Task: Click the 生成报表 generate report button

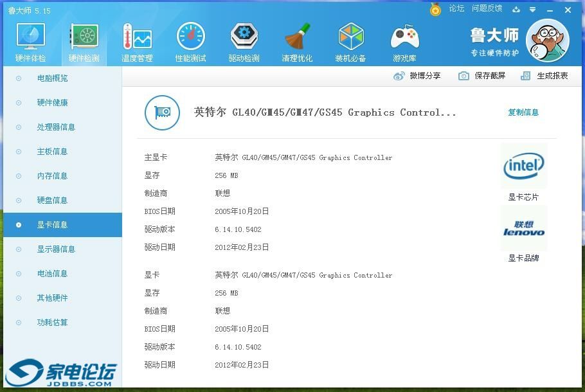Action: click(551, 75)
